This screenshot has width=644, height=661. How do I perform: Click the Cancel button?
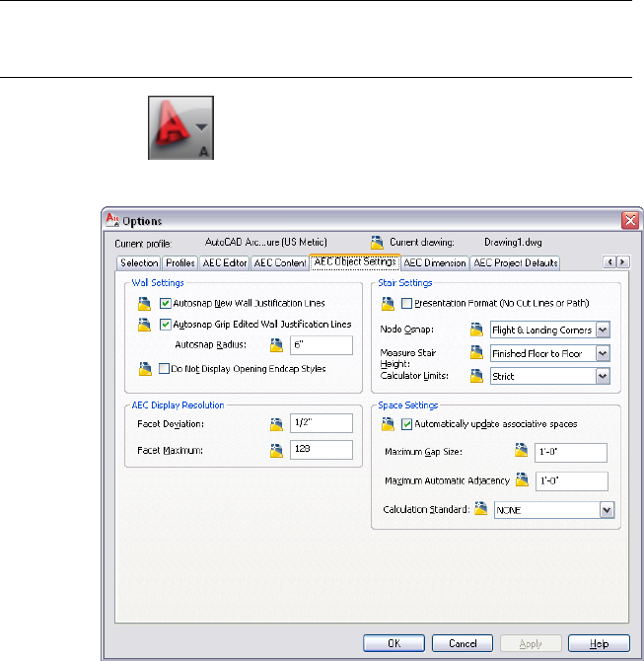pos(463,643)
